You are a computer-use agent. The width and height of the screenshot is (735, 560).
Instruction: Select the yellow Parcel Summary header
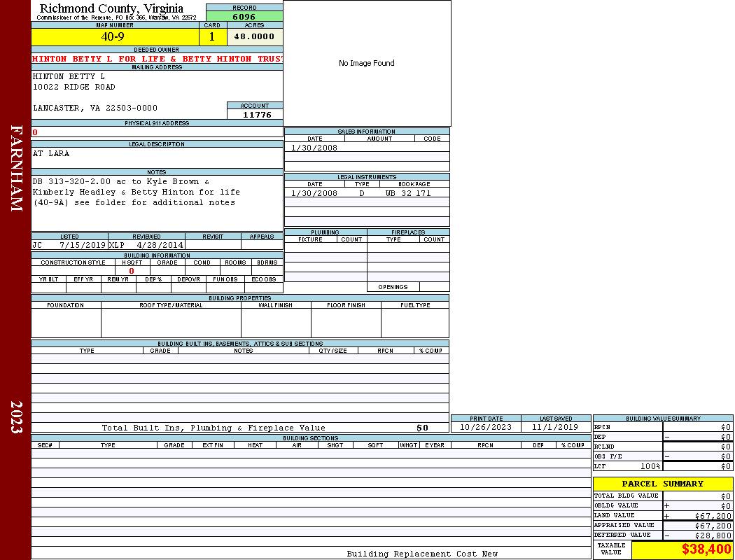tap(662, 484)
